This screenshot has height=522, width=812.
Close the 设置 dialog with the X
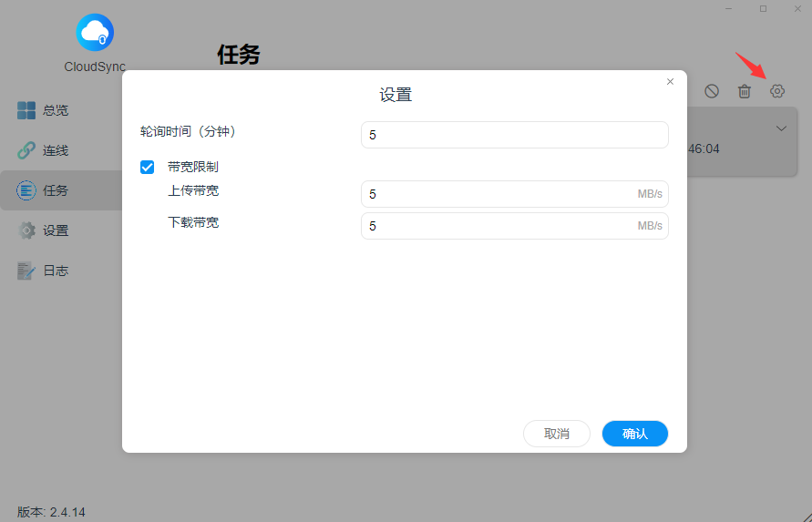(670, 82)
